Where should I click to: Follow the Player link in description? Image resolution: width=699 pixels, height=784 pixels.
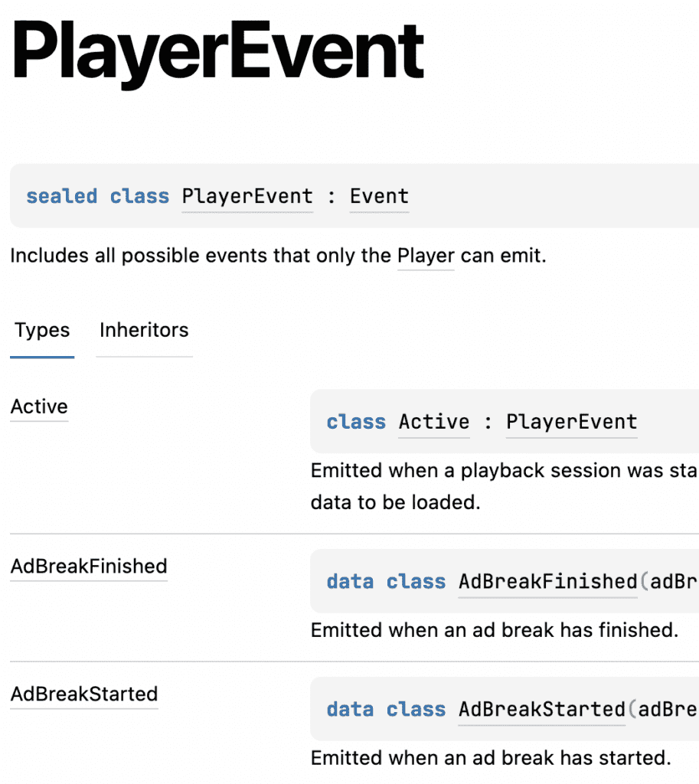point(426,256)
